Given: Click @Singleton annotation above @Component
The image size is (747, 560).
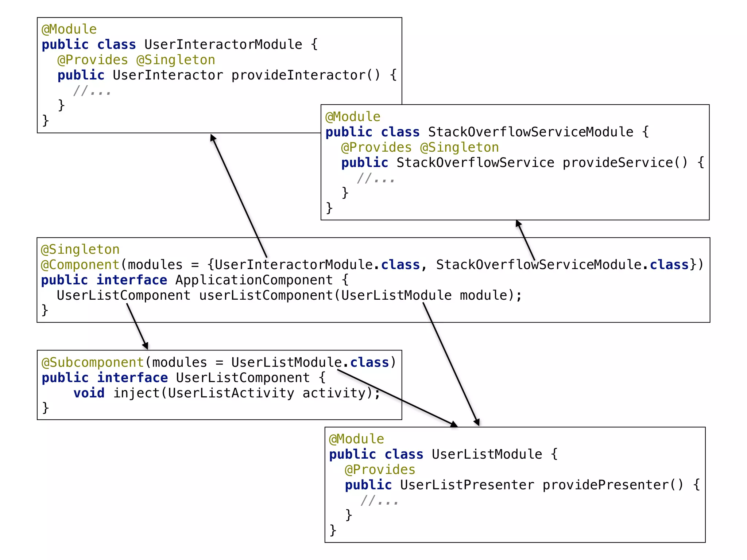Looking at the screenshot, I should 80,249.
